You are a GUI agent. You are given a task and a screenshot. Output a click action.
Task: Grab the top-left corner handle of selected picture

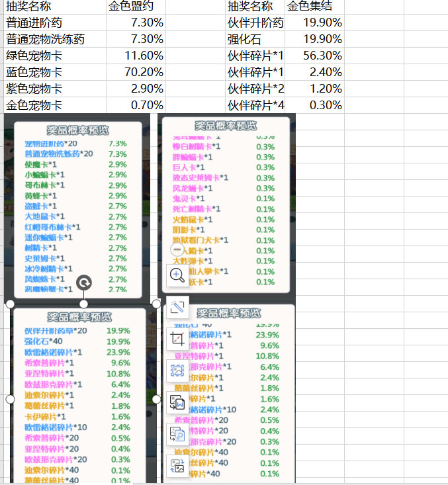pyautogui.click(x=10, y=304)
